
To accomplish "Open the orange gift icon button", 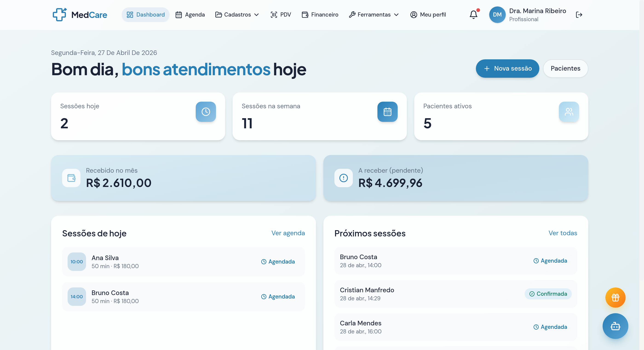I will pos(615,298).
